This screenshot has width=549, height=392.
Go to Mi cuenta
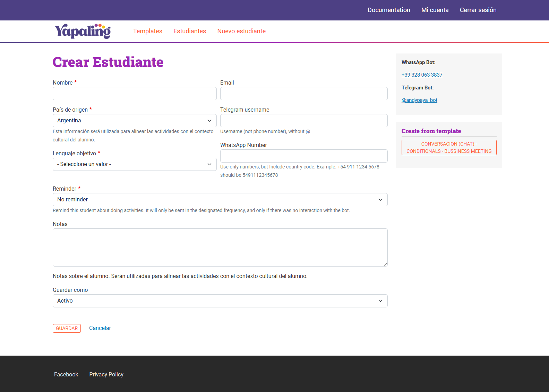click(x=435, y=10)
